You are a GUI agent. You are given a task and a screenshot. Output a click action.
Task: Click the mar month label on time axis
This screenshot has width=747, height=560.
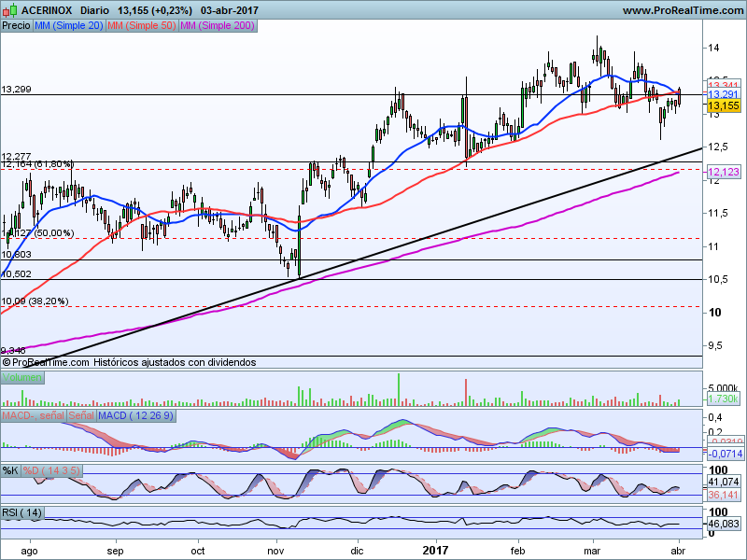click(x=592, y=551)
